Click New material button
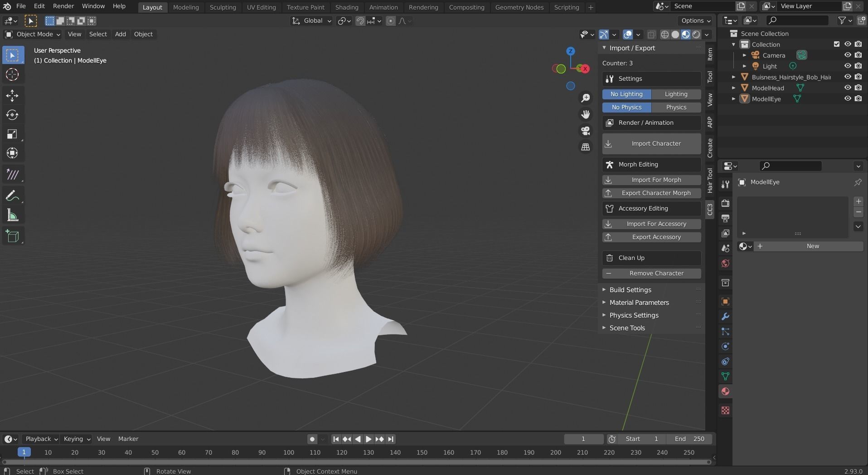This screenshot has height=475, width=868. pyautogui.click(x=808, y=246)
